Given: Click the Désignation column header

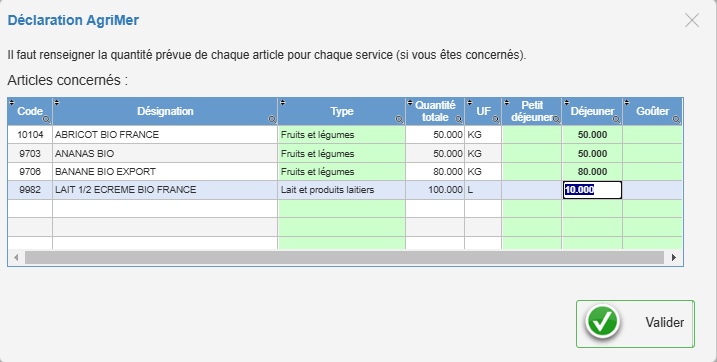Looking at the screenshot, I should (x=165, y=111).
